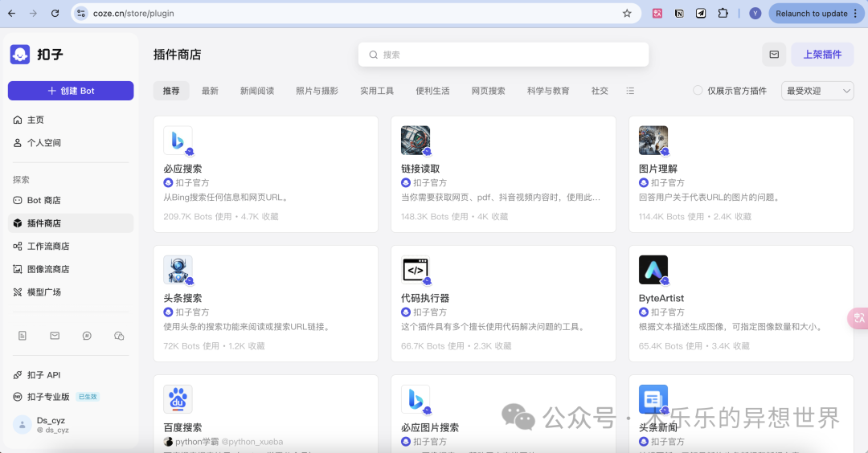The width and height of the screenshot is (868, 453).
Task: Click the 创建 Bot button
Action: point(71,91)
